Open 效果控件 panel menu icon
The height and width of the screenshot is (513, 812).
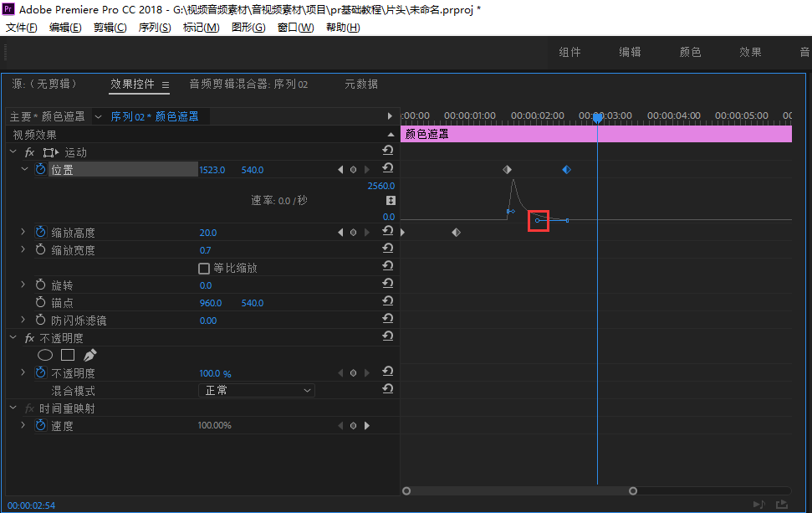pyautogui.click(x=166, y=85)
